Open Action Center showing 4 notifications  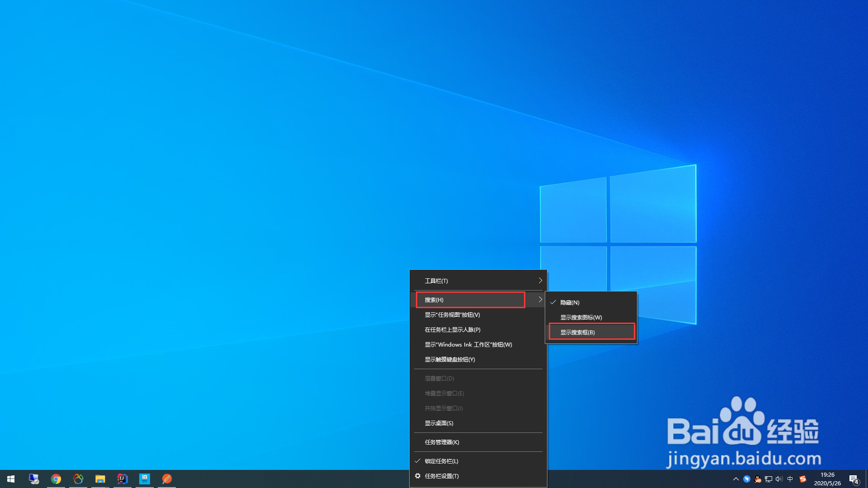[x=854, y=479]
